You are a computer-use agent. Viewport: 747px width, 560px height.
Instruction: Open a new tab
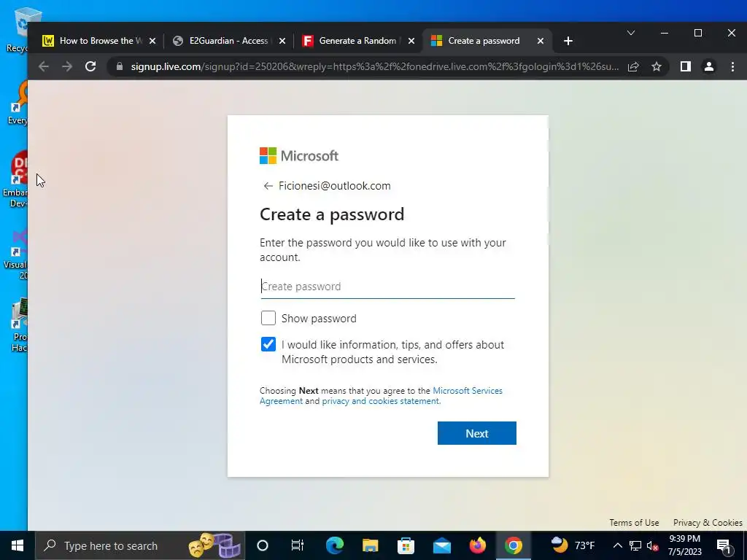tap(568, 41)
